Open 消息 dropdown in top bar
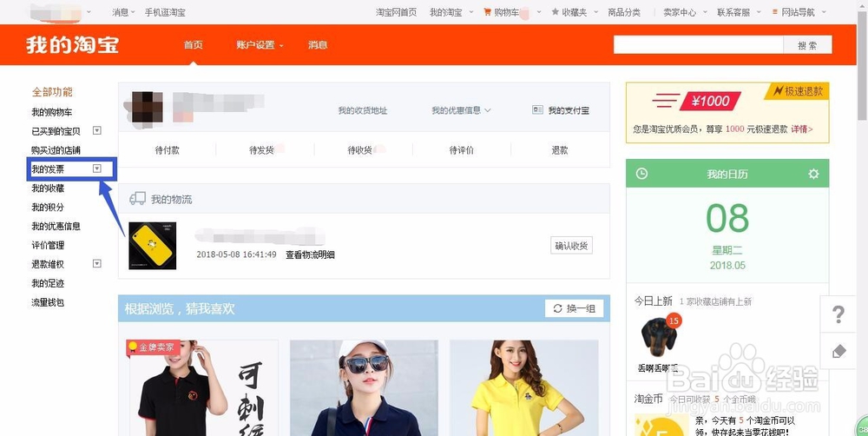Image resolution: width=868 pixels, height=436 pixels. (123, 12)
